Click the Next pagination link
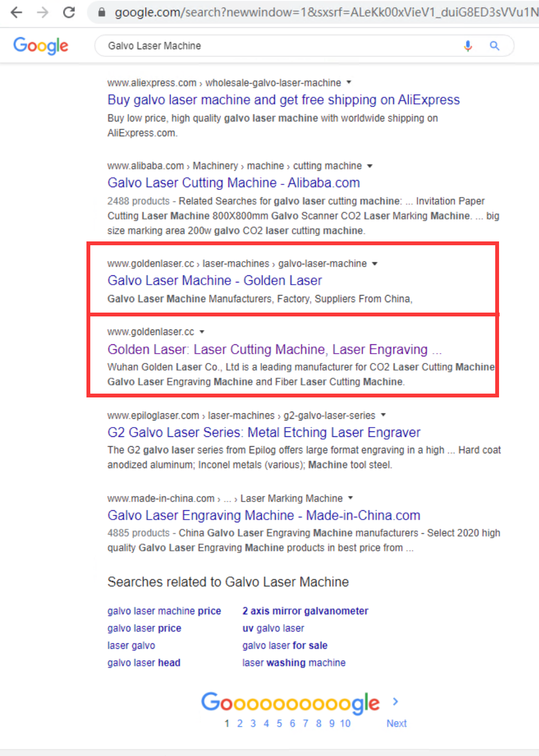This screenshot has width=539, height=756. 396,723
